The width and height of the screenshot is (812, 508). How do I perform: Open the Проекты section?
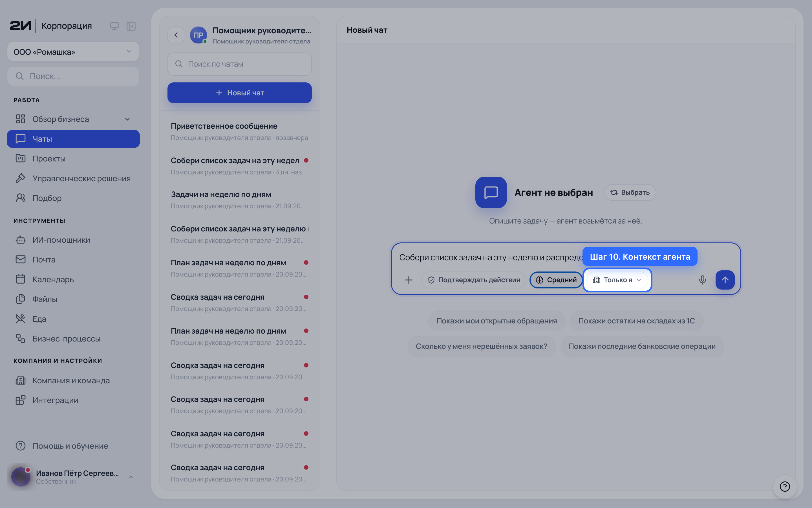point(73,159)
